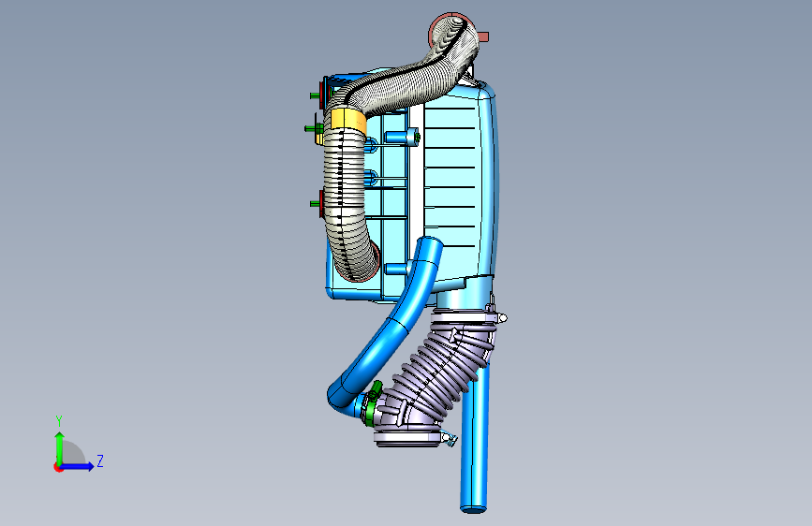Click the blue Z axis arrow of the triad
812x526 pixels.
coord(78,466)
